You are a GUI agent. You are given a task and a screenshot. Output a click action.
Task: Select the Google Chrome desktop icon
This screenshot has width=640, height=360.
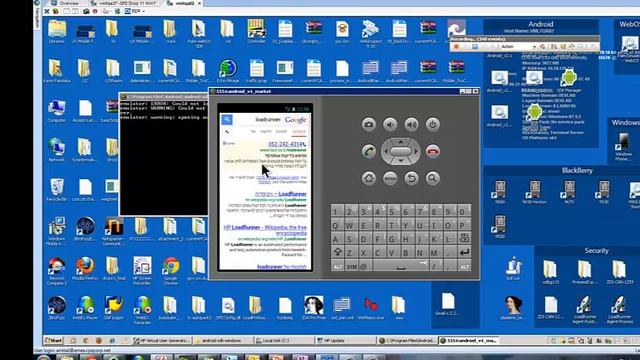tap(171, 270)
